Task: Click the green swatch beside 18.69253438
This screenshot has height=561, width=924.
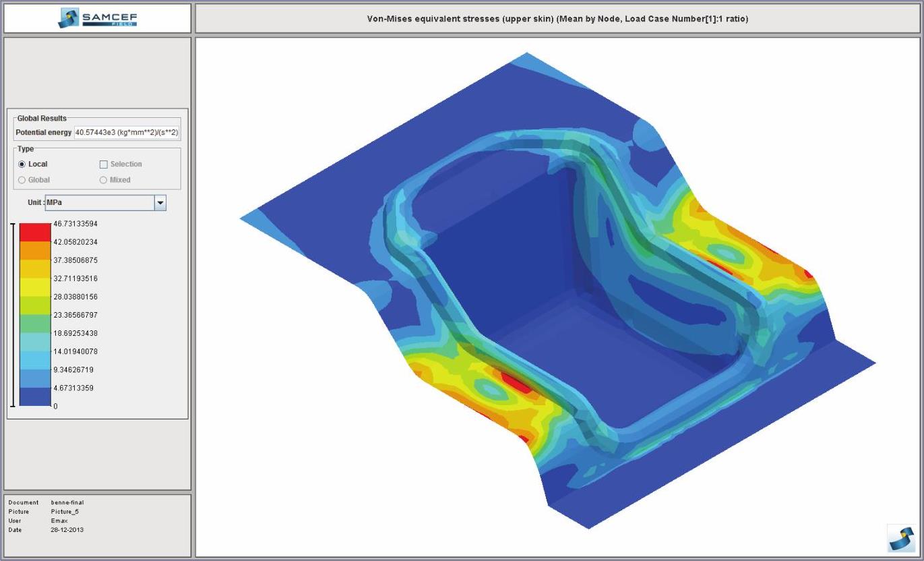Action: [35, 324]
